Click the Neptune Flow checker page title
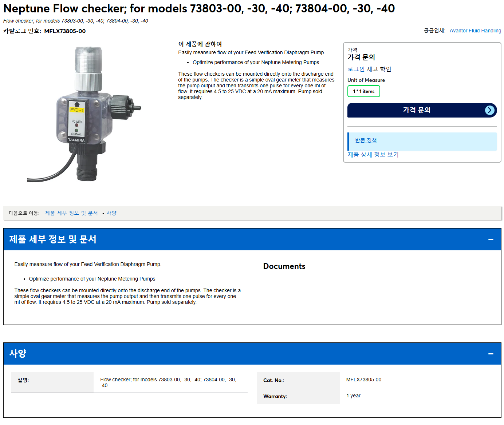Image resolution: width=504 pixels, height=425 pixels. click(199, 8)
